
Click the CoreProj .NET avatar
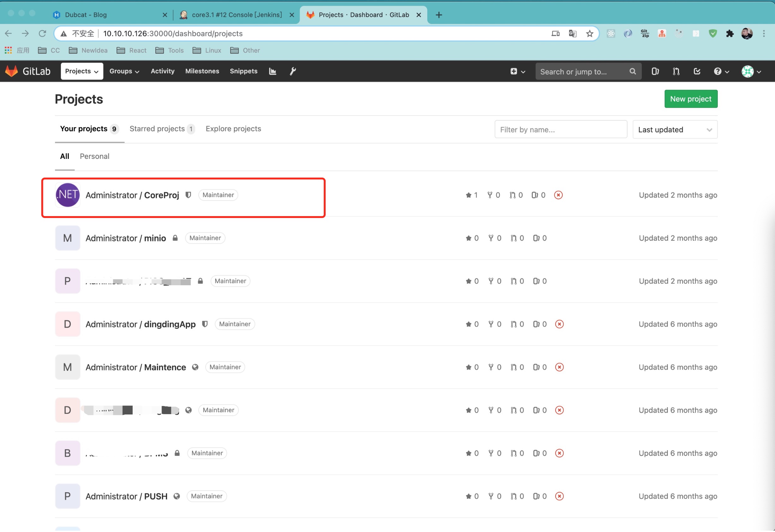[x=68, y=195]
